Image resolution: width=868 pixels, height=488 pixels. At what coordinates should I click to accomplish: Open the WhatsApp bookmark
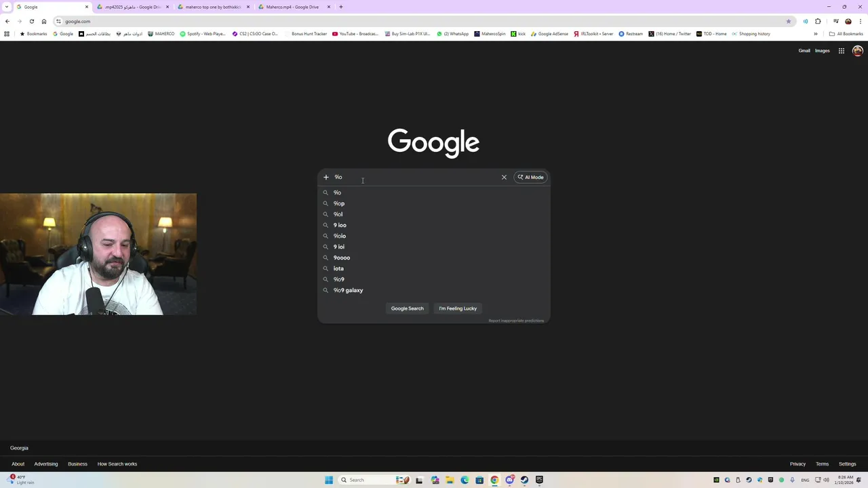tap(452, 34)
